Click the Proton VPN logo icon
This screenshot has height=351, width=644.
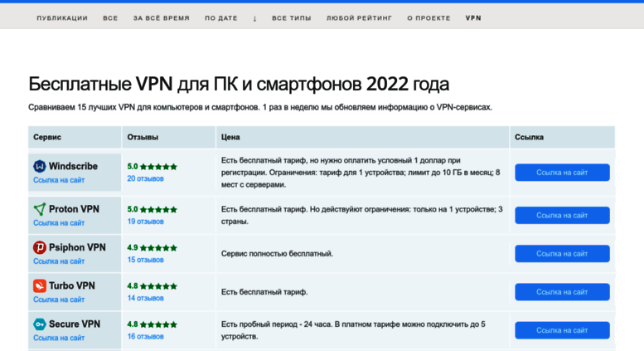pyautogui.click(x=40, y=209)
